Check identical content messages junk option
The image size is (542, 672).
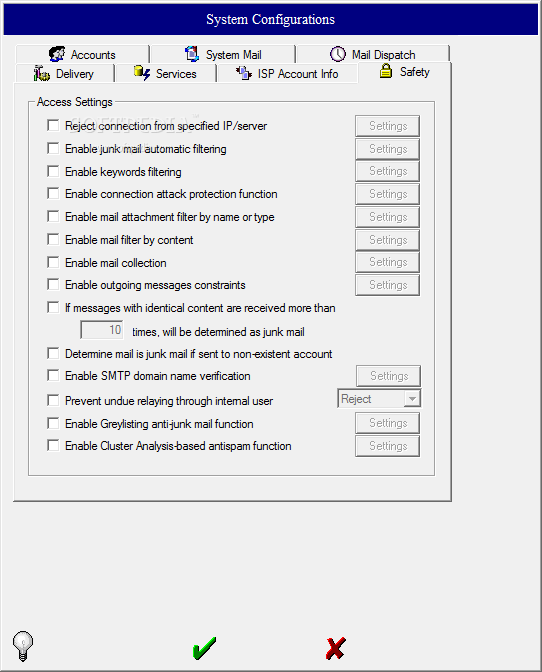click(53, 308)
